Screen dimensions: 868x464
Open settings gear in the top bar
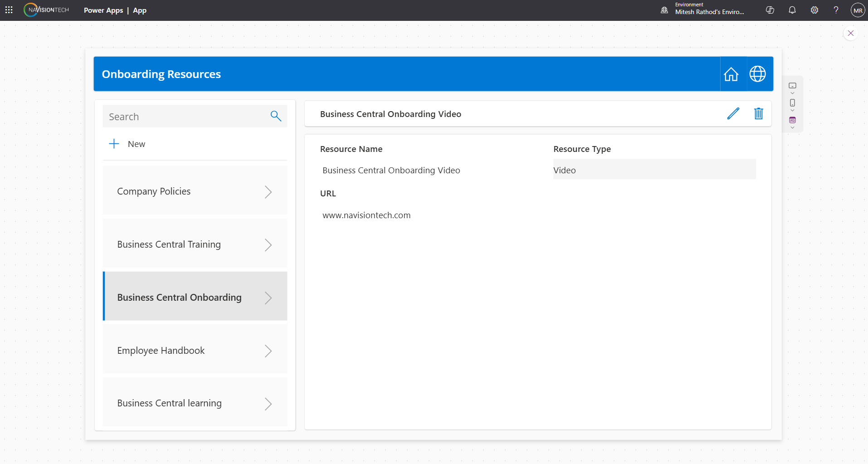[814, 10]
